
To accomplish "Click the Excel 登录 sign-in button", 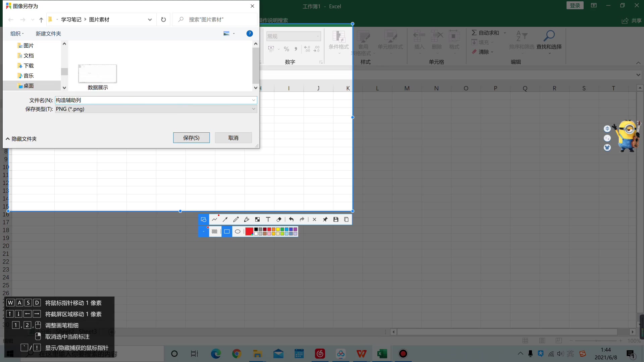I will (575, 5).
